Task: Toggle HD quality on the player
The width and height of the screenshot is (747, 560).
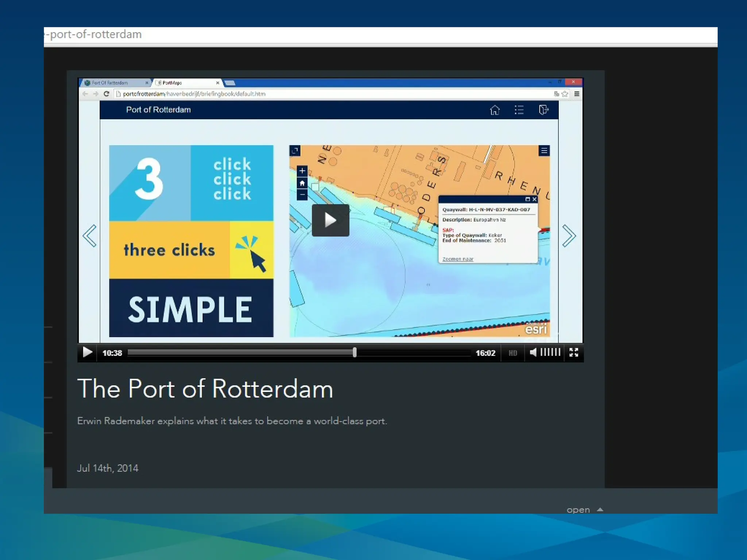Action: pos(513,353)
